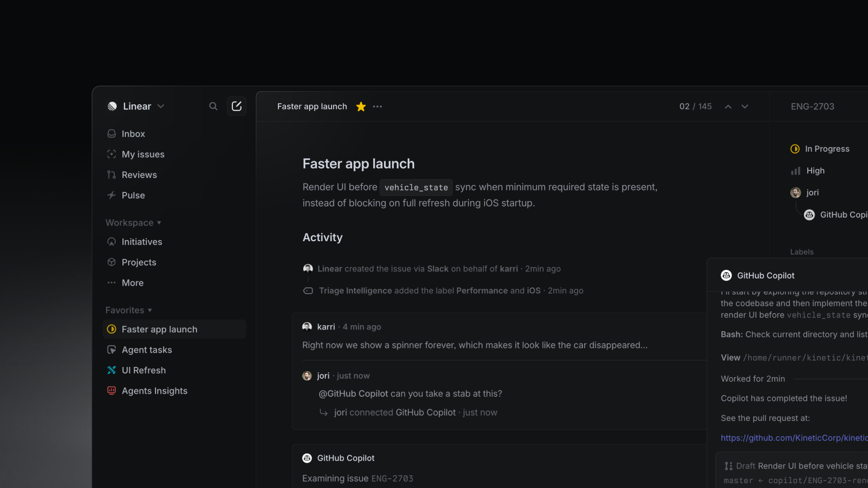The image size is (868, 488).
Task: Click GitHub Copilot delegate in properties
Action: click(836, 215)
